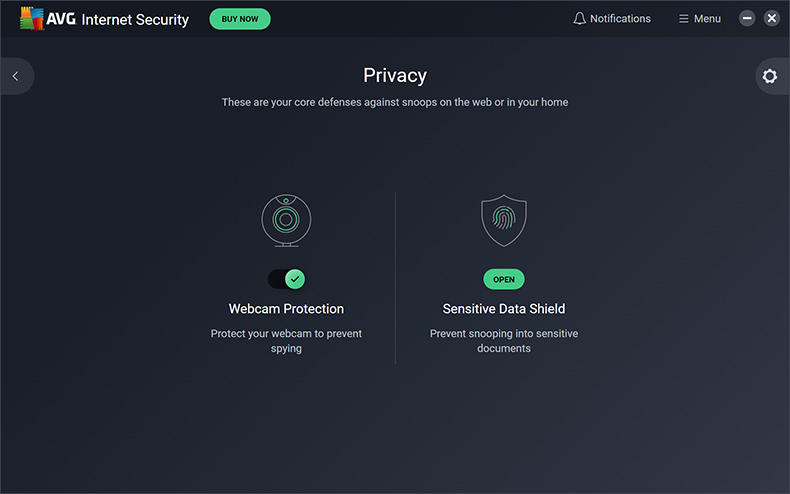The height and width of the screenshot is (494, 790).
Task: Click the AVG logo icon
Action: pos(32,19)
